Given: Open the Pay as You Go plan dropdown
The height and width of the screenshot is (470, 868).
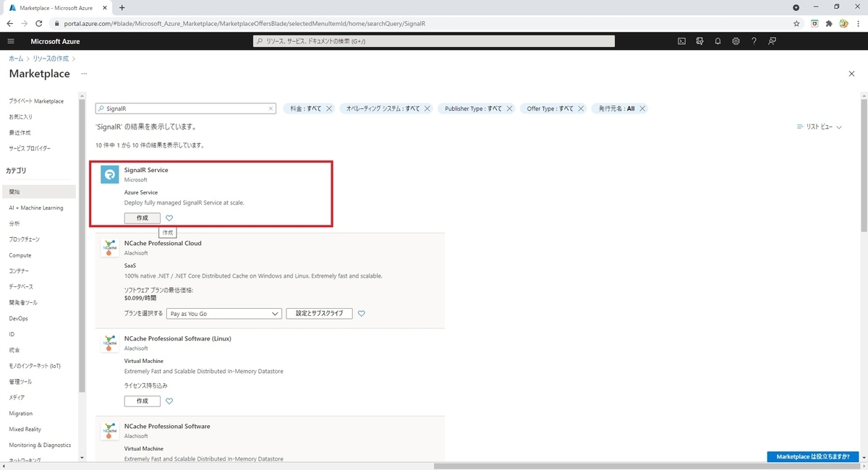Looking at the screenshot, I should (224, 314).
